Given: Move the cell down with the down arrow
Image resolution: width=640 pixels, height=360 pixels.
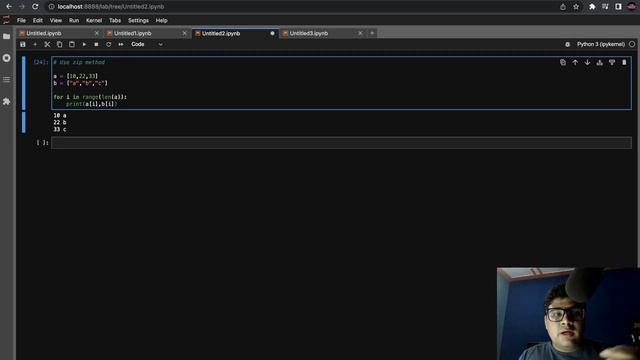Looking at the screenshot, I should click(x=587, y=62).
